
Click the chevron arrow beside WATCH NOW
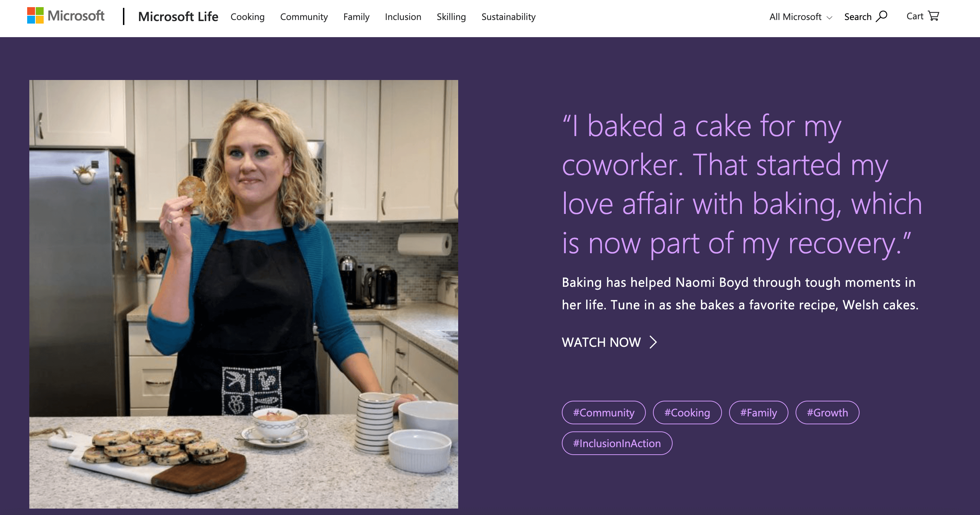pos(653,342)
